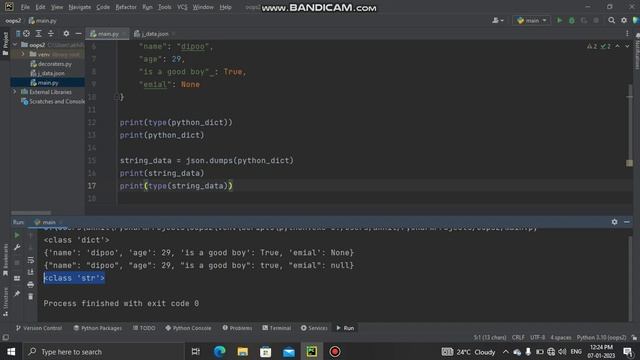Run the main configuration with green play icon
Viewport: 640px width, 360px height.
tap(560, 20)
